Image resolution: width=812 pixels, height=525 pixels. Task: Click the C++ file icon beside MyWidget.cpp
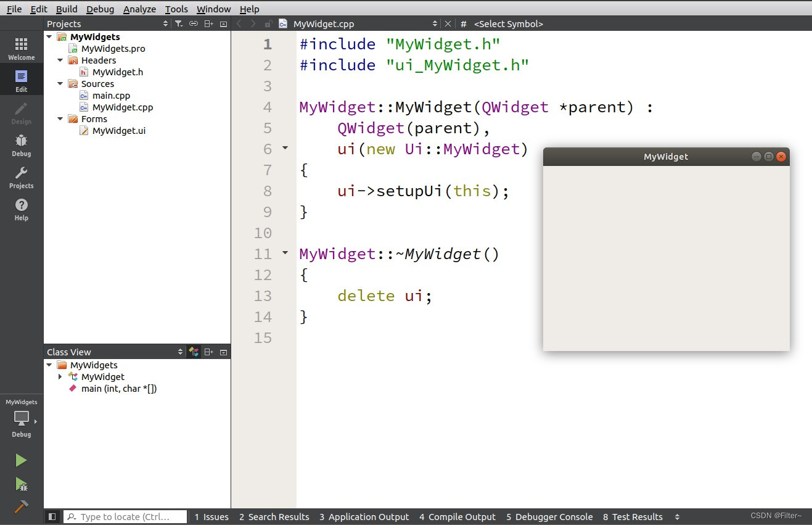click(x=283, y=23)
